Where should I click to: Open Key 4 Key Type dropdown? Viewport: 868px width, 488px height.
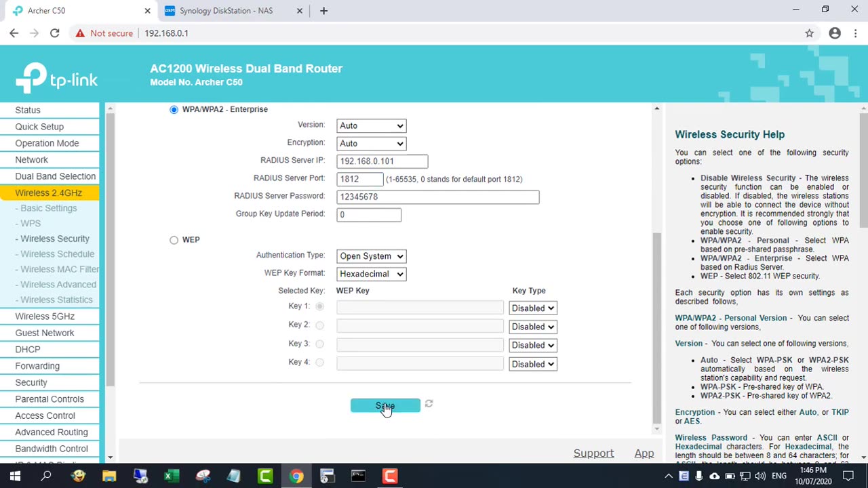tap(533, 364)
